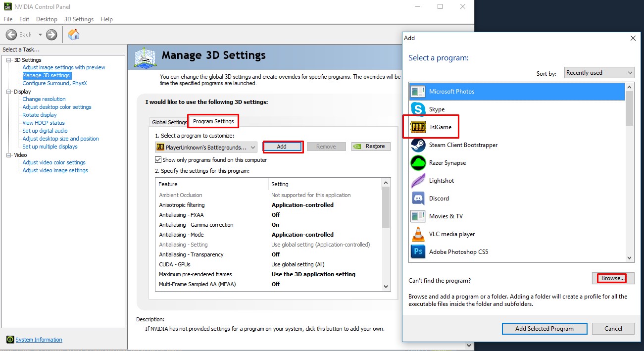
Task: Open Adjust desktop color settings
Action: pyautogui.click(x=57, y=107)
